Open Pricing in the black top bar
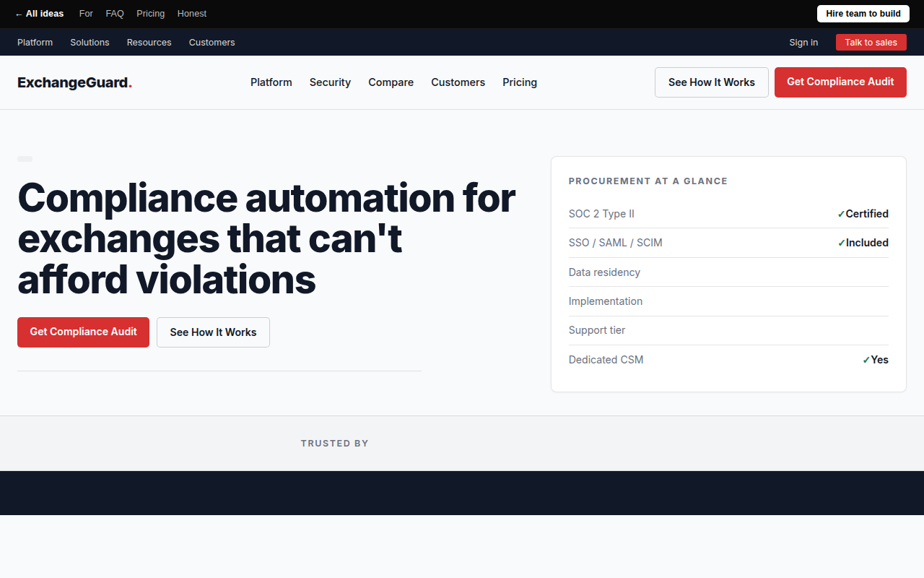Viewport: 924px width, 578px height. 150,14
